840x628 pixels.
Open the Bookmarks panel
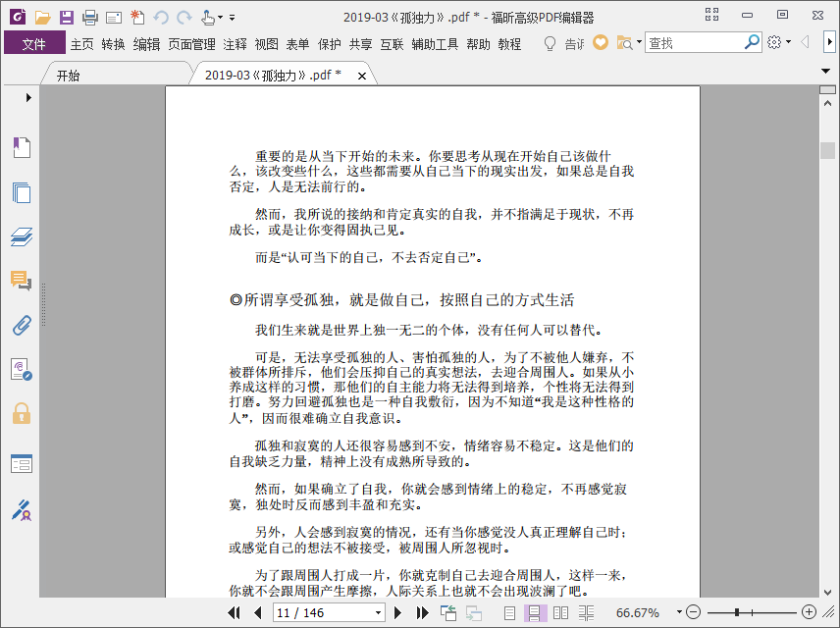tap(22, 147)
